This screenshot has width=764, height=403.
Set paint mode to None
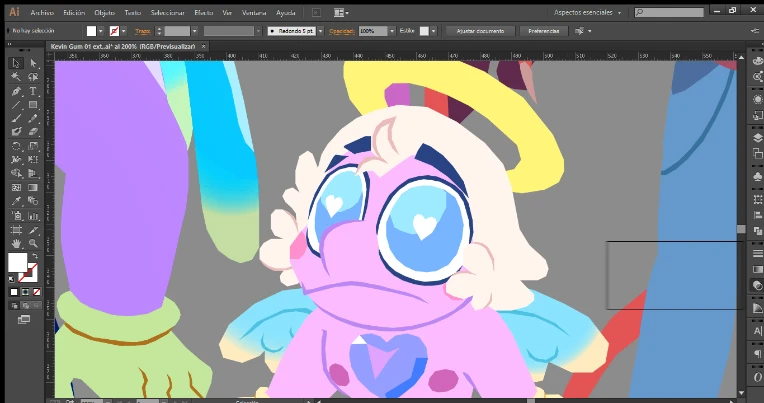pyautogui.click(x=36, y=292)
